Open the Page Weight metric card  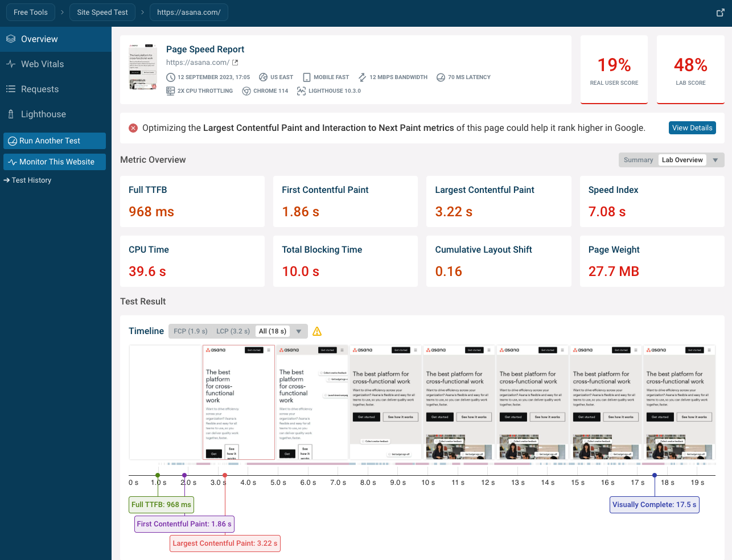click(x=652, y=261)
